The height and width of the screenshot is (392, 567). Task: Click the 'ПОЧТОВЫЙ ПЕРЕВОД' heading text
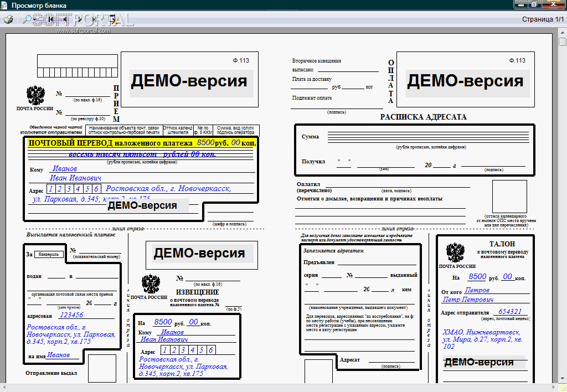click(x=70, y=143)
